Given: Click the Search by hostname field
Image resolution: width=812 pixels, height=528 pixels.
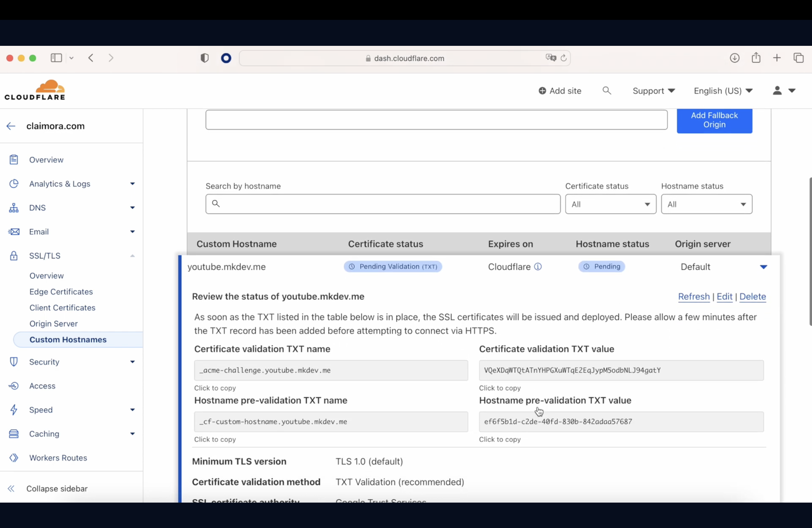Looking at the screenshot, I should coord(383,204).
